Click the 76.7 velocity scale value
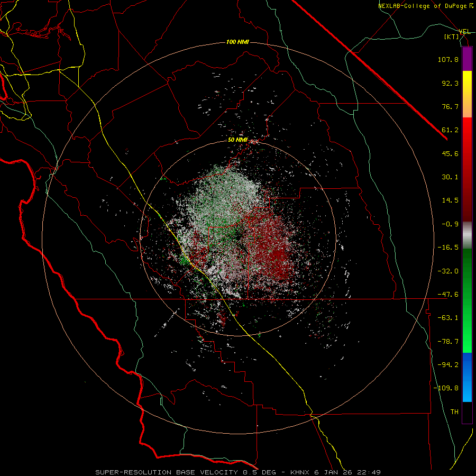This screenshot has width=476, height=476. tap(450, 106)
